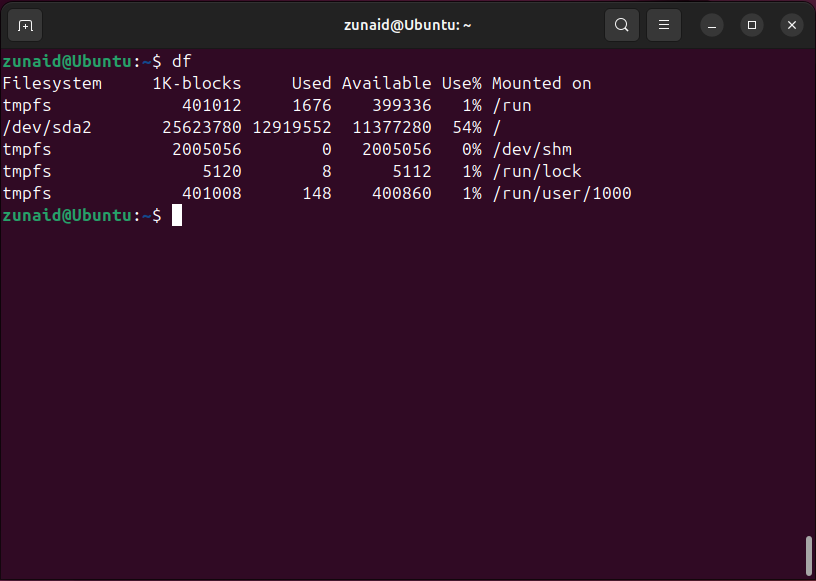Click the typed df command

[x=181, y=62]
